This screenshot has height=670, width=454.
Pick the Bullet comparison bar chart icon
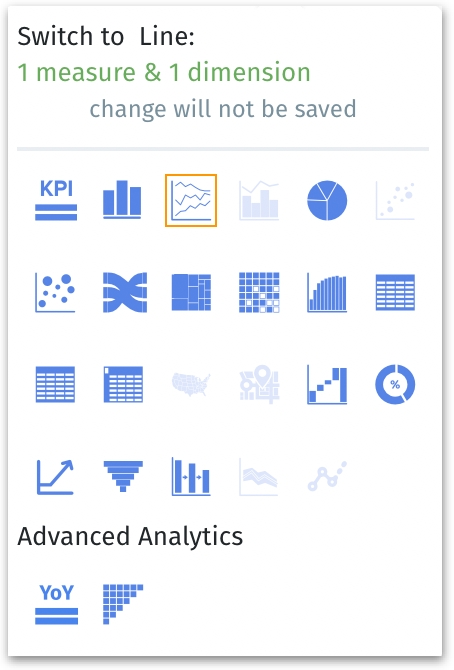pyautogui.click(x=191, y=476)
